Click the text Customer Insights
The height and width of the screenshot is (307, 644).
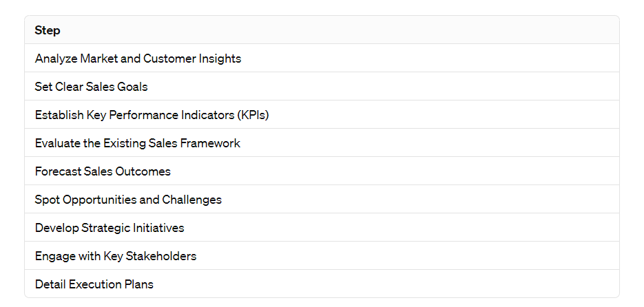click(192, 59)
